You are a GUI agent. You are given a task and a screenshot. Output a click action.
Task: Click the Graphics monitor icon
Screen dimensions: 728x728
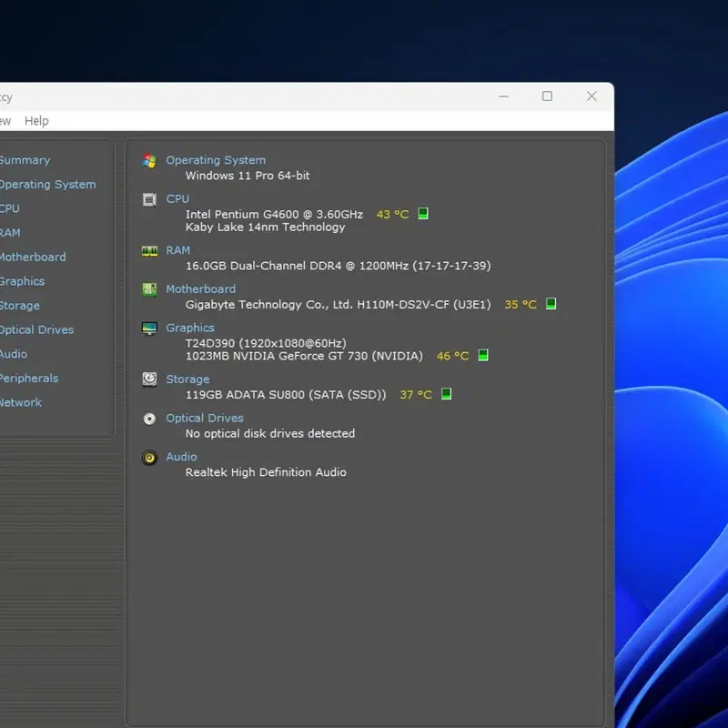click(x=149, y=329)
